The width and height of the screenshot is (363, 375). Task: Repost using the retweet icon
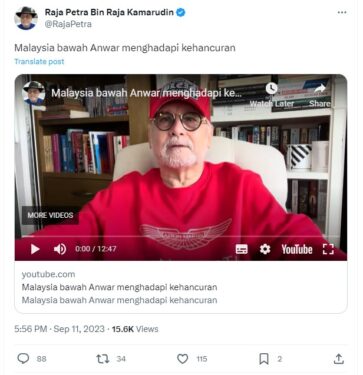point(102,359)
